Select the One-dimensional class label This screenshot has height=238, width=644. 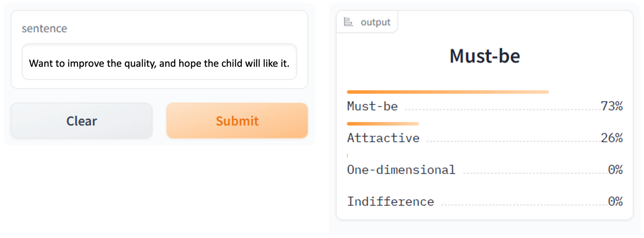(401, 170)
